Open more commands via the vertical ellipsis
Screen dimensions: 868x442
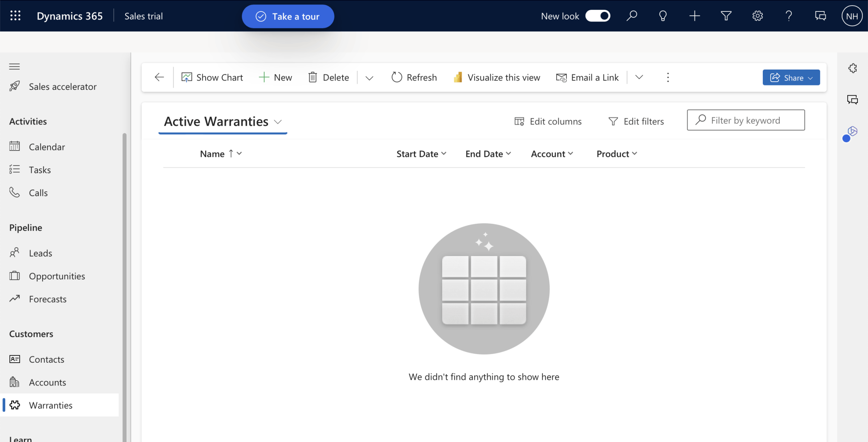668,77
